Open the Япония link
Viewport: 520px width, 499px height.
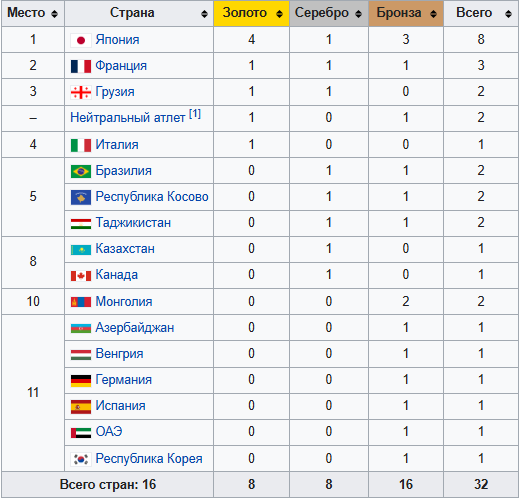[x=117, y=40]
